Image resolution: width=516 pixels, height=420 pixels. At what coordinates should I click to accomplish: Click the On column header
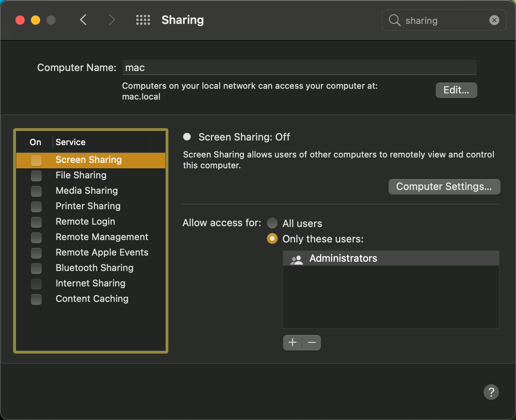pos(36,142)
